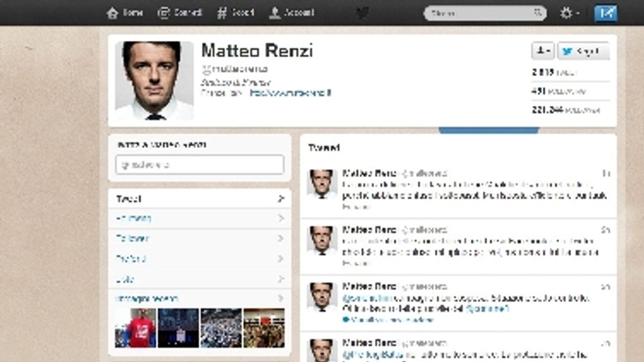This screenshot has width=644, height=362.
Task: Open the settings gear dropdown
Action: (x=569, y=13)
